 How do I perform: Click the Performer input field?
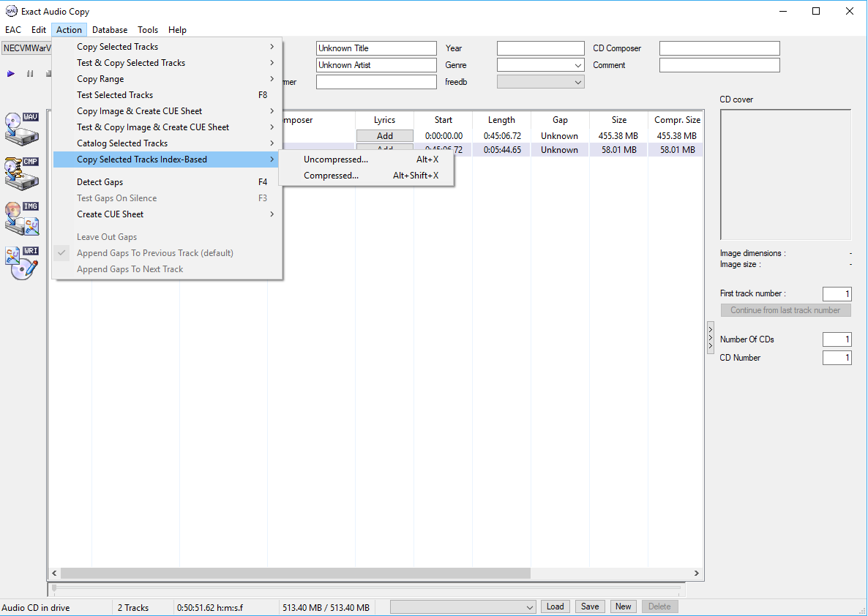pos(376,82)
